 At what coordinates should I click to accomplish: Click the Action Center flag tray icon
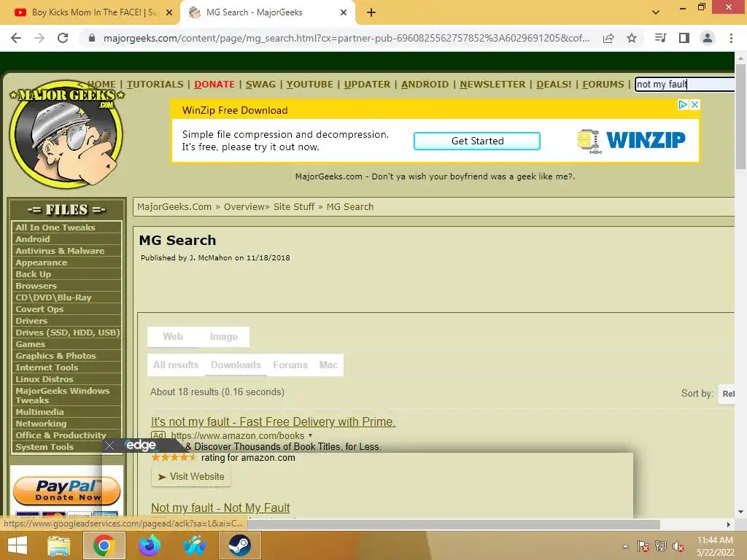coord(643,546)
